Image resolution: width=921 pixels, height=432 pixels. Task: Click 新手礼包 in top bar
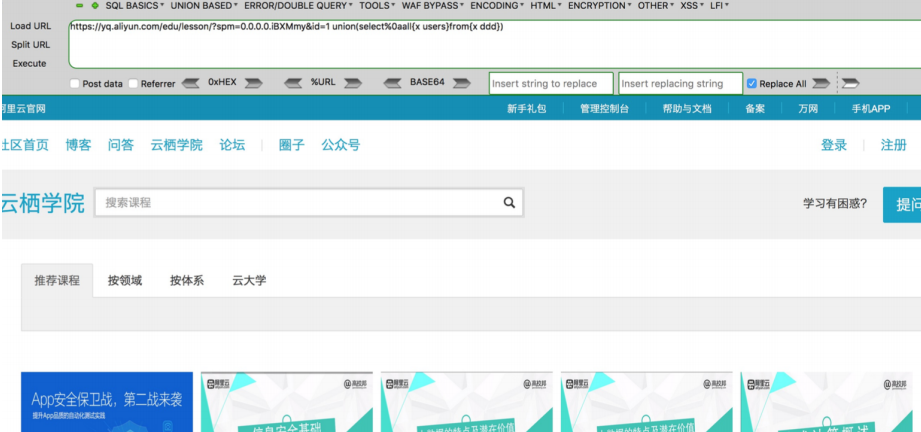[x=527, y=109]
